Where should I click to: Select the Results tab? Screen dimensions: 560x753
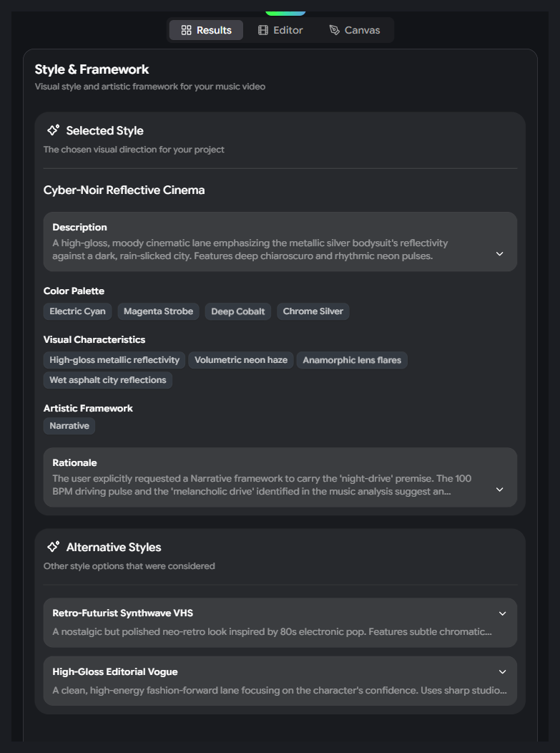click(x=206, y=30)
